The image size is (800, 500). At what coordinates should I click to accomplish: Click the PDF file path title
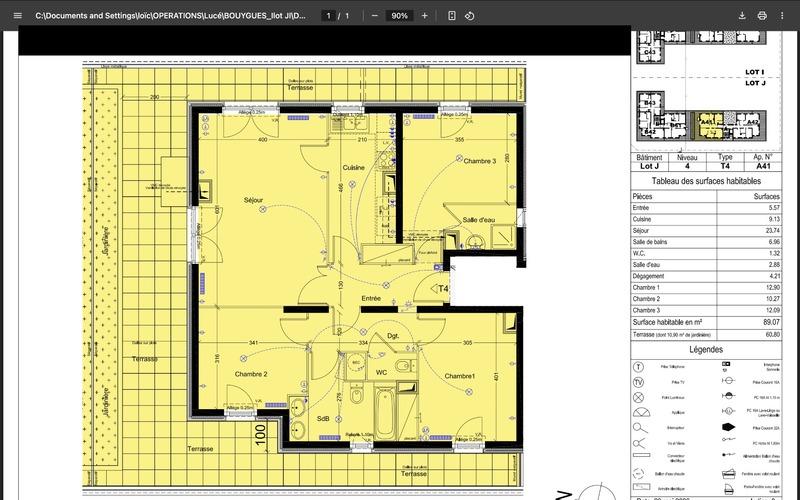(170, 16)
